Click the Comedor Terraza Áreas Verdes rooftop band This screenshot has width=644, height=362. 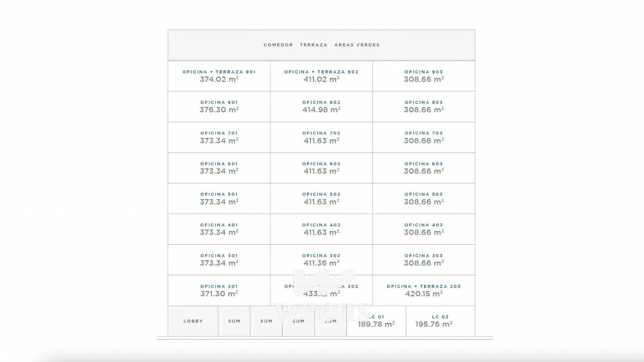click(x=321, y=45)
